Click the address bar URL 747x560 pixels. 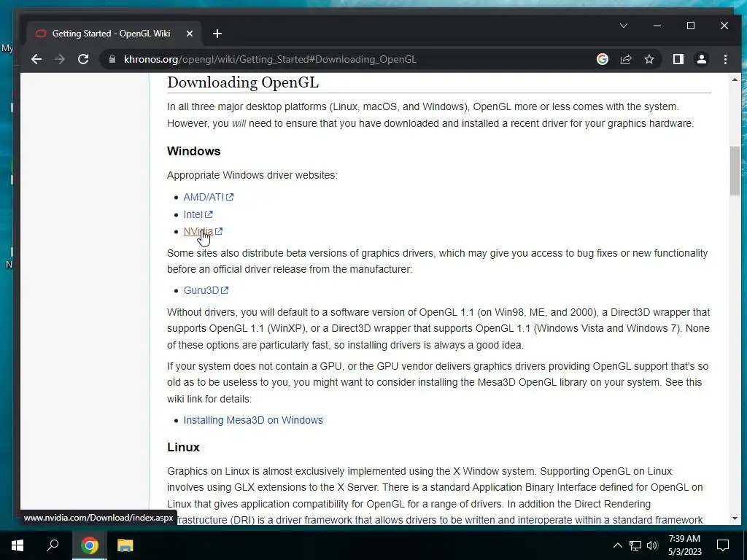[270, 59]
